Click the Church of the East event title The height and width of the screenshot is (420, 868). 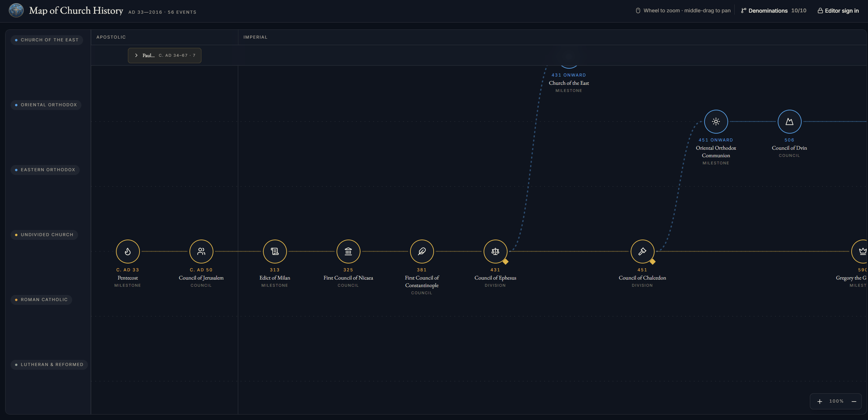569,83
